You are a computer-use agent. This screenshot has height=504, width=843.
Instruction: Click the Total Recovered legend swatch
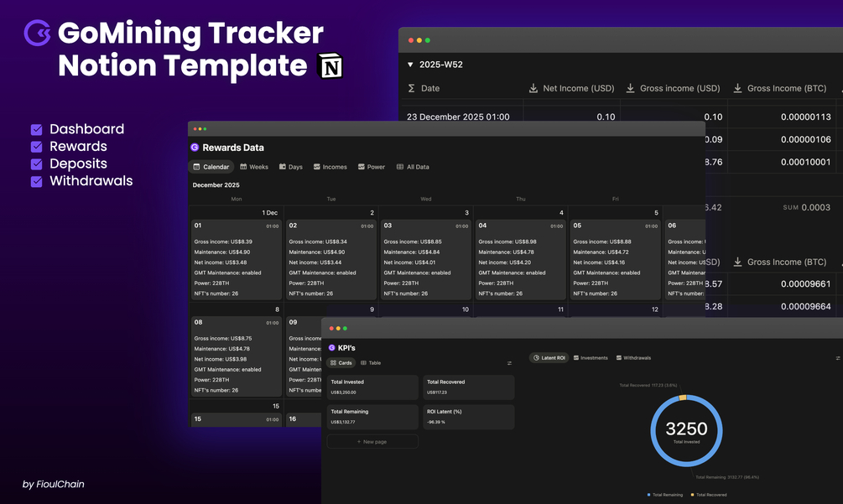[x=693, y=494]
